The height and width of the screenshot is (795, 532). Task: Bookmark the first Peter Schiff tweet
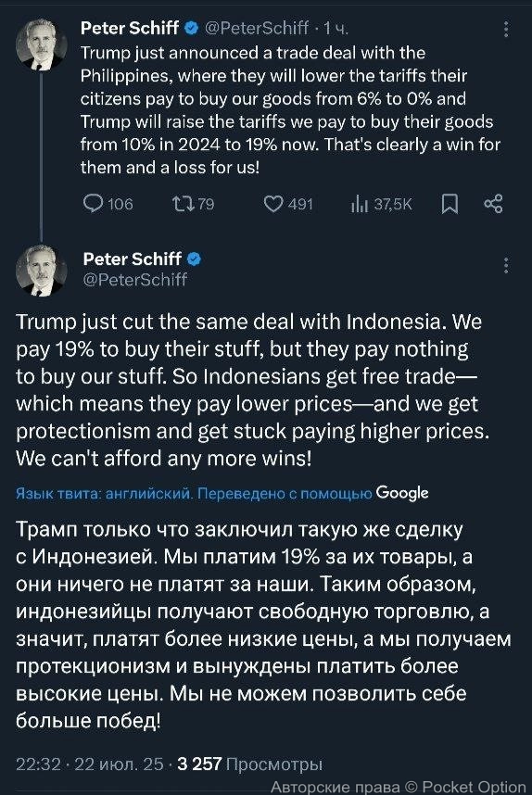(450, 204)
